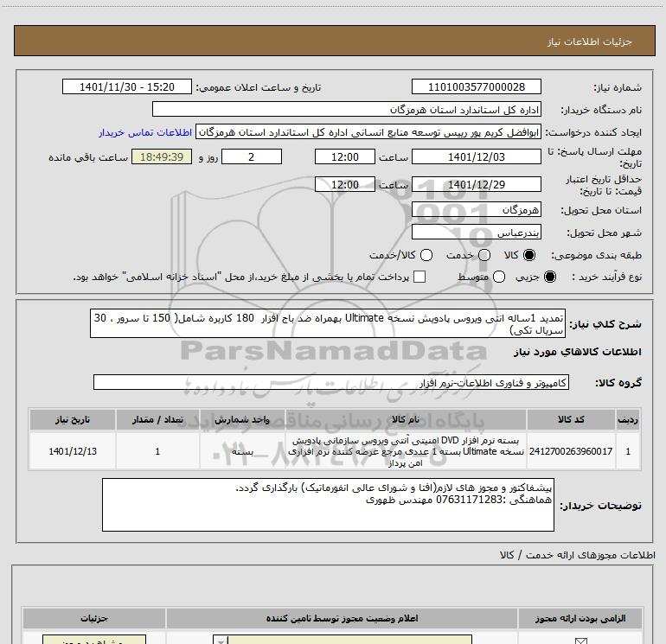Click the نام کالا column header

(x=405, y=420)
